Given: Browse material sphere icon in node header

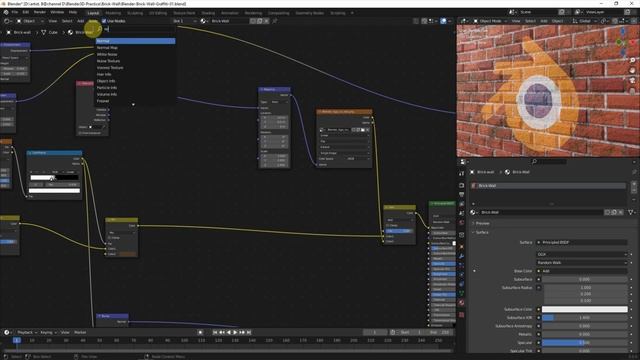Looking at the screenshot, I should (x=203, y=21).
